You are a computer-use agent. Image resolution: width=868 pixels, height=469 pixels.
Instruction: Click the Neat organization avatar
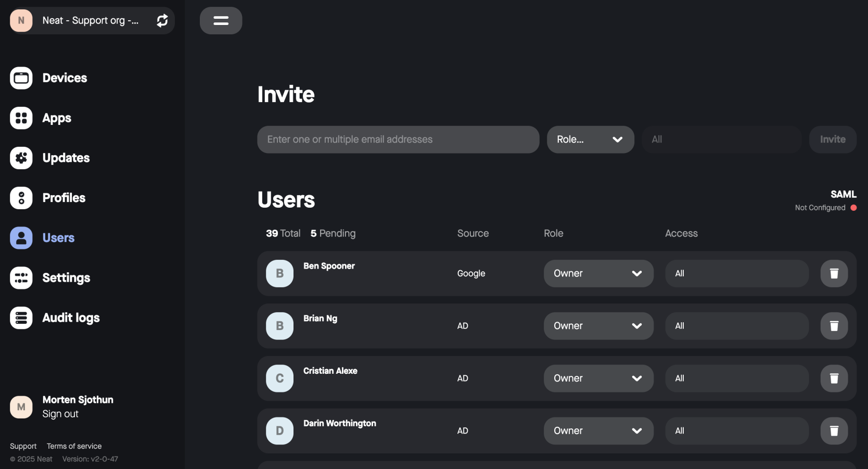pos(21,20)
